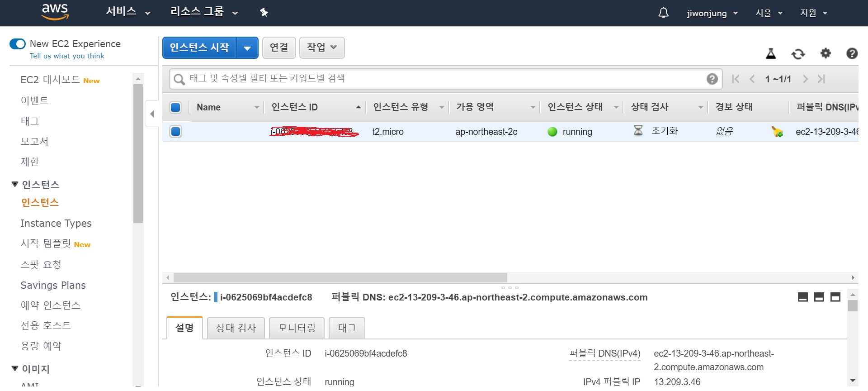Viewport: 868px width, 391px height.
Task: Open the experiments flask icon
Action: click(771, 53)
